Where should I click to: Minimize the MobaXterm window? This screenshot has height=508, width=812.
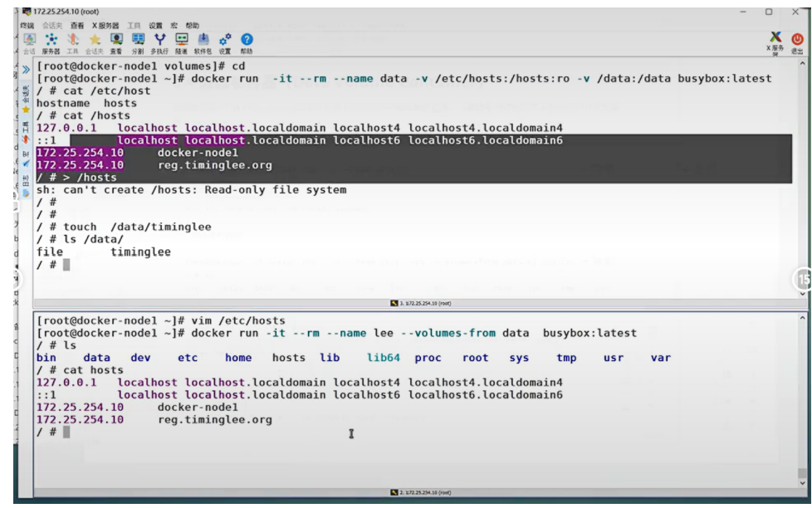tap(742, 12)
